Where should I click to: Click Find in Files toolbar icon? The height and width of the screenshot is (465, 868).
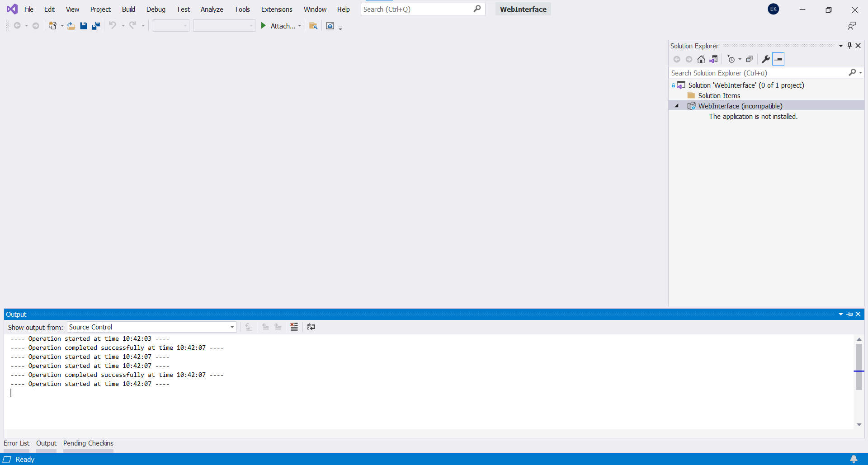pyautogui.click(x=313, y=26)
